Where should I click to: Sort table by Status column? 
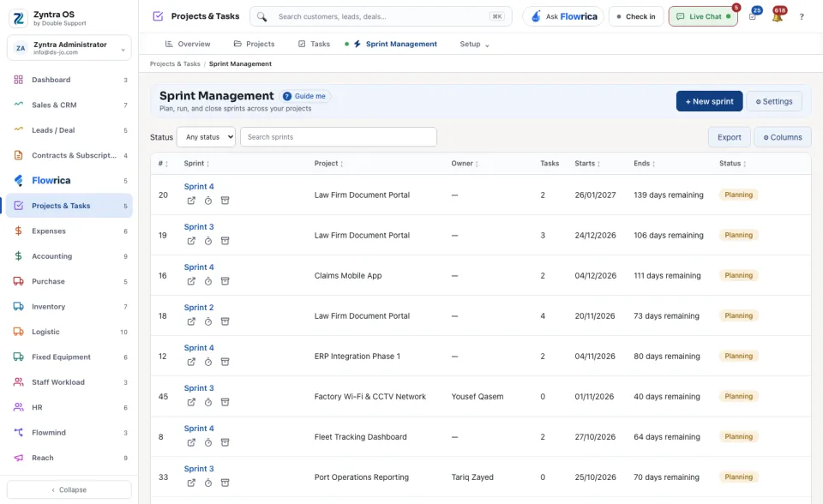pyautogui.click(x=732, y=164)
